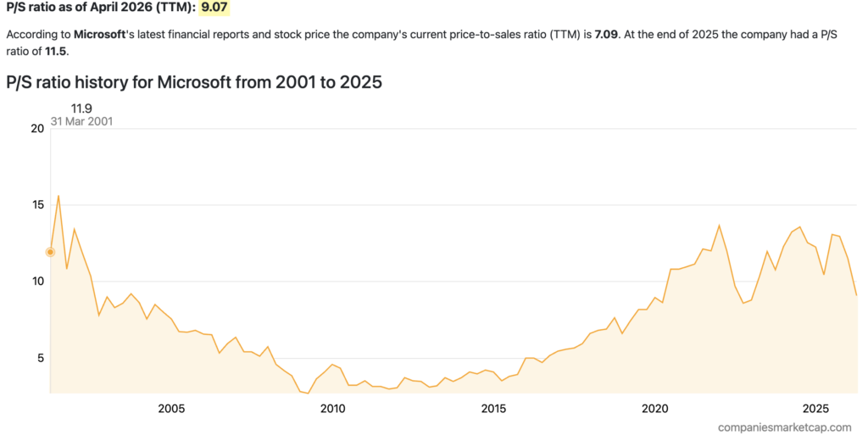This screenshot has width=868, height=441.
Task: Click the bold 7.09 ratio in the paragraph
Action: pos(607,36)
